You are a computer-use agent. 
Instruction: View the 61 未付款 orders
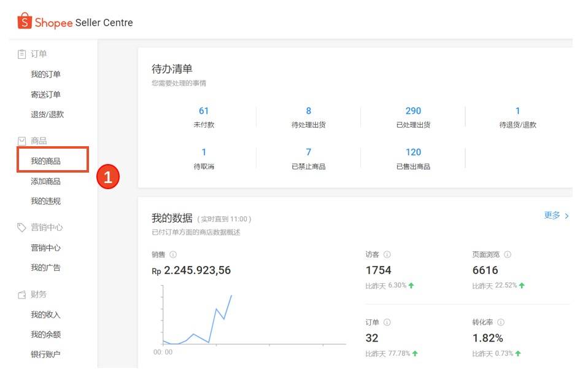coord(204,117)
